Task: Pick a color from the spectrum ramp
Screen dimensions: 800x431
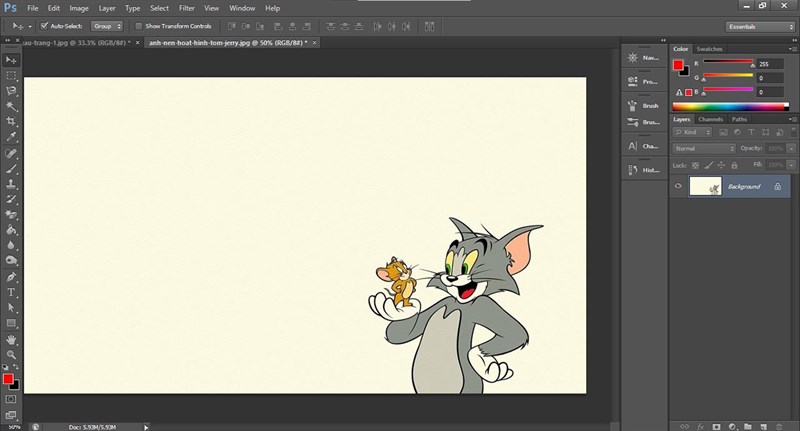Action: click(x=730, y=107)
